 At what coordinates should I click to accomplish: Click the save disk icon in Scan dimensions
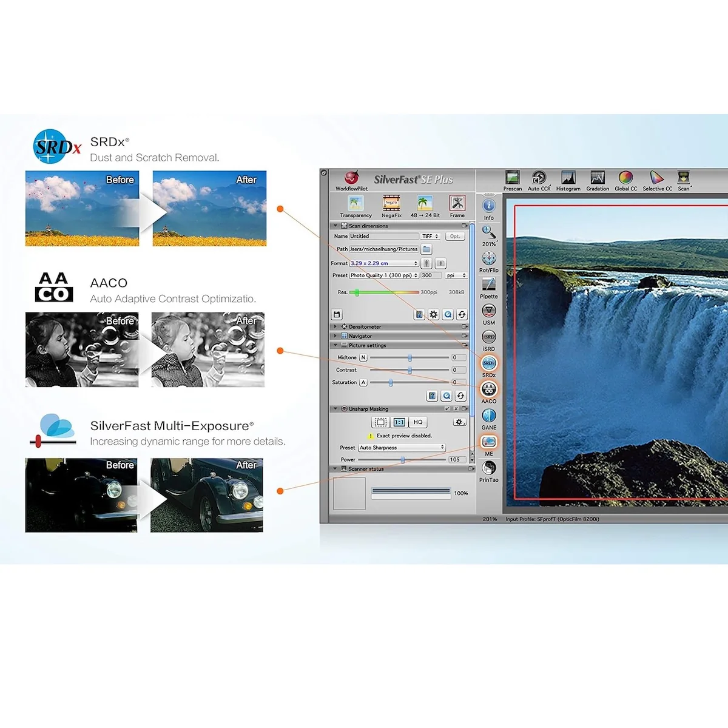coord(337,314)
